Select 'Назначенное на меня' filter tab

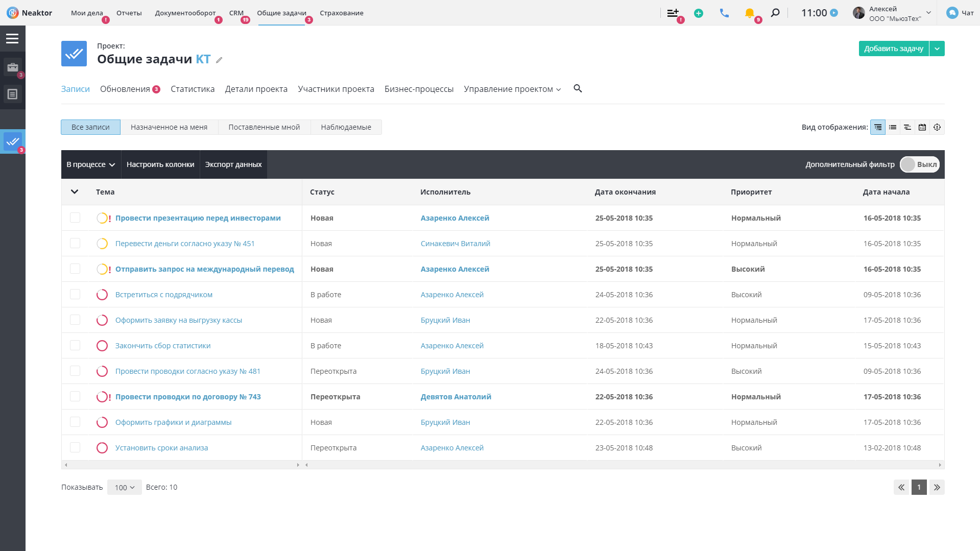point(169,127)
